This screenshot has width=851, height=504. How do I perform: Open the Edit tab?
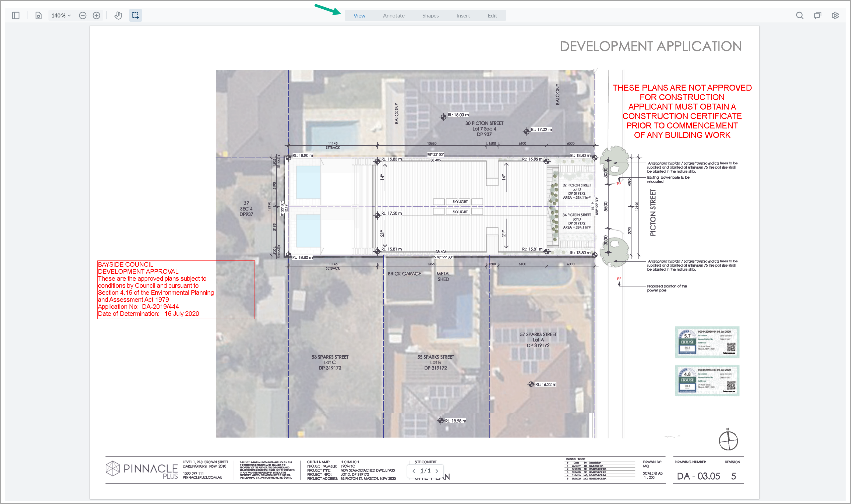click(492, 15)
